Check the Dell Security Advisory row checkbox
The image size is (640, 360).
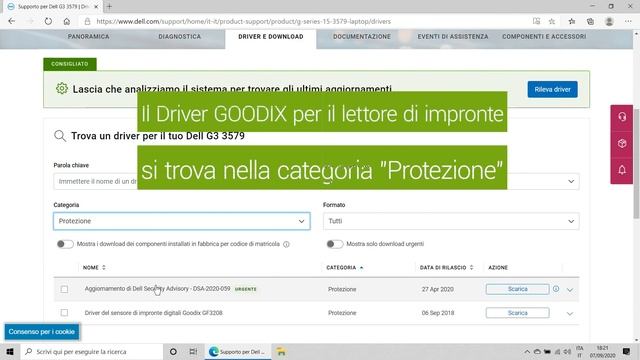(x=64, y=289)
